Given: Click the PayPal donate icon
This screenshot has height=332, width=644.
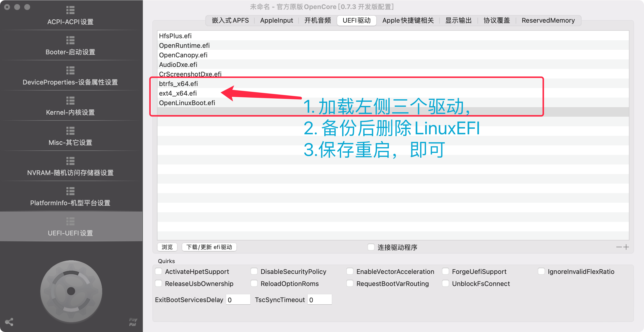Looking at the screenshot, I should (133, 322).
